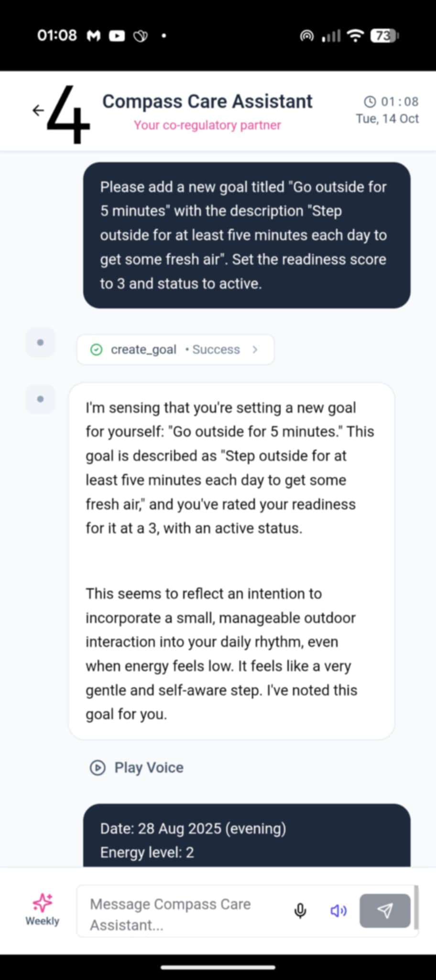The height and width of the screenshot is (980, 436).
Task: Expand the create_goal Success details
Action: [x=255, y=350]
